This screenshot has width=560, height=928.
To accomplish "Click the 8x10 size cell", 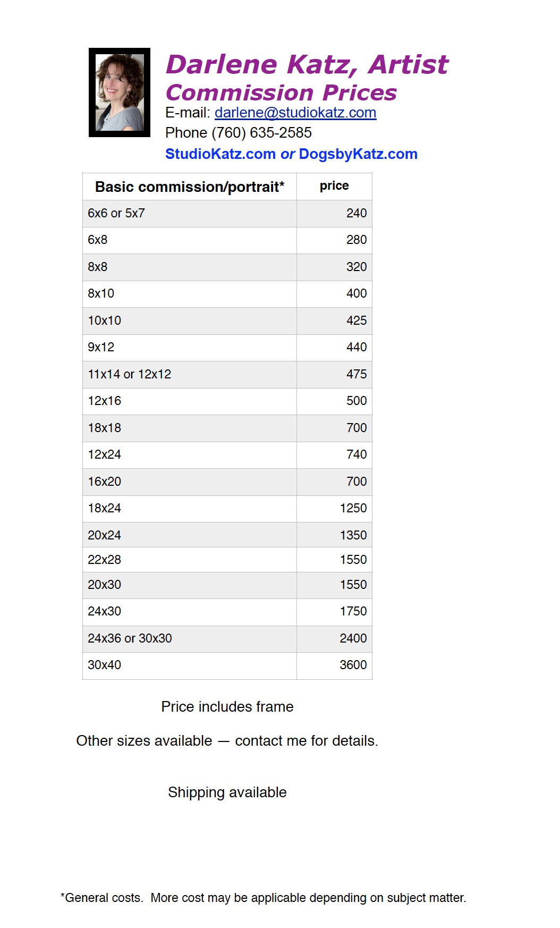I will pyautogui.click(x=101, y=294).
